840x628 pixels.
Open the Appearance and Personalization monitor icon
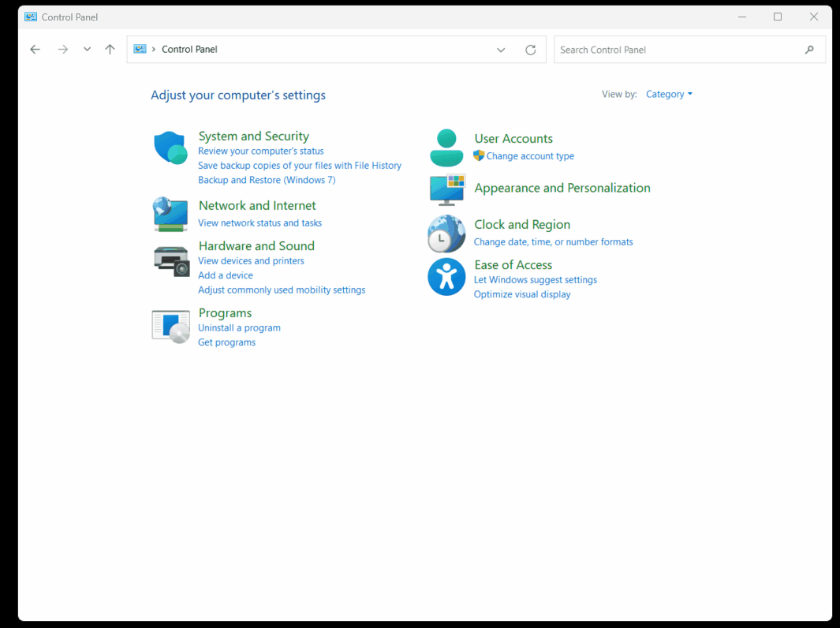point(447,189)
